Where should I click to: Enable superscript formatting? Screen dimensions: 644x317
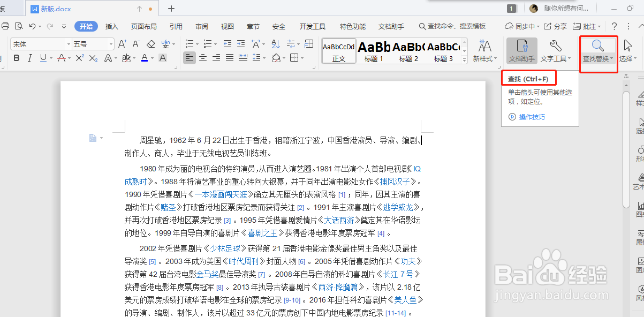coord(79,58)
